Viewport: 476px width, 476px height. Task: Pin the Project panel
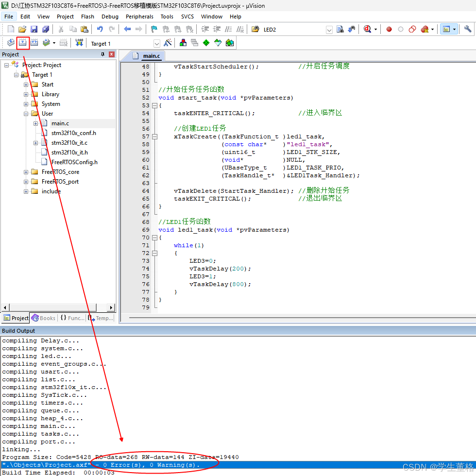click(102, 54)
